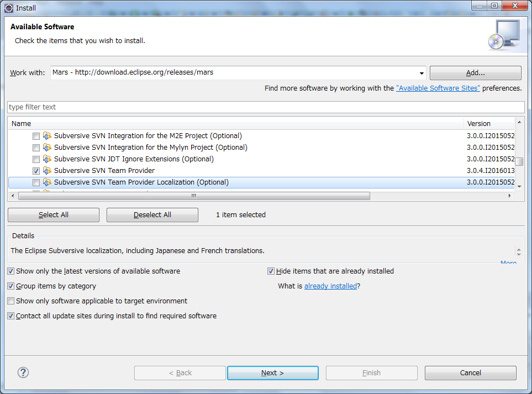Click the vertical scrollbar thumb of the software list
The width and height of the screenshot is (532, 394).
tap(519, 161)
